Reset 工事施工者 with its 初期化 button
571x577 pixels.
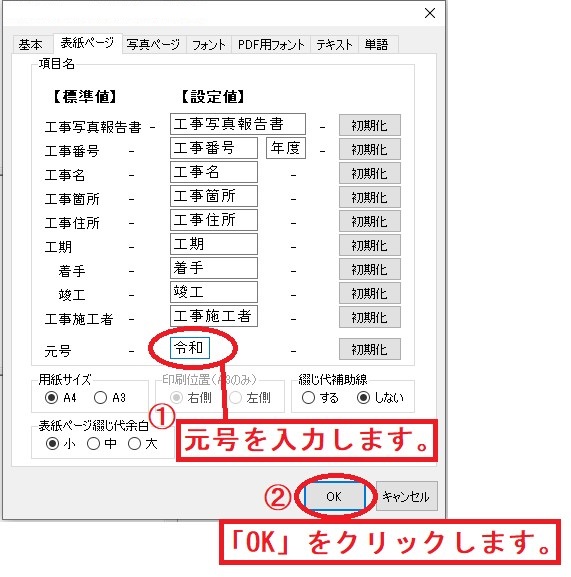pos(370,317)
